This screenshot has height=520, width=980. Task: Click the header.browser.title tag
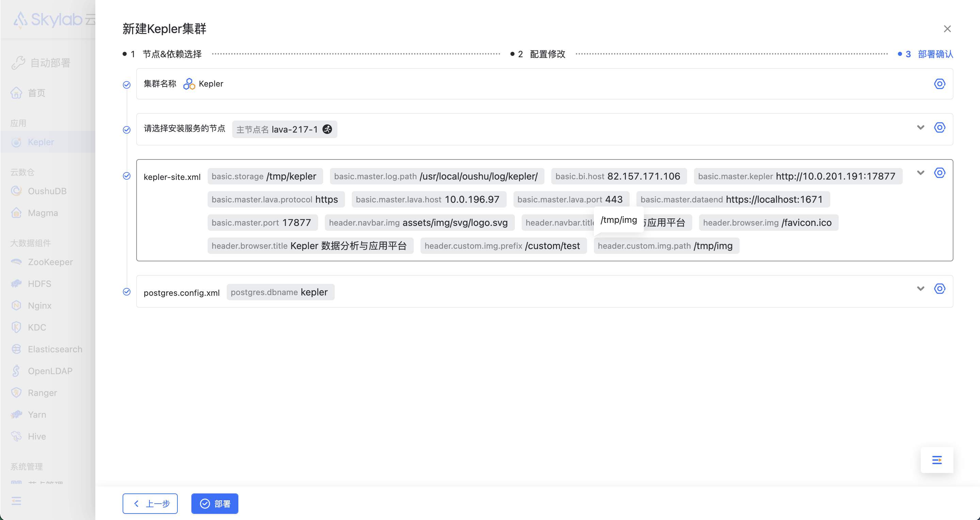point(311,246)
